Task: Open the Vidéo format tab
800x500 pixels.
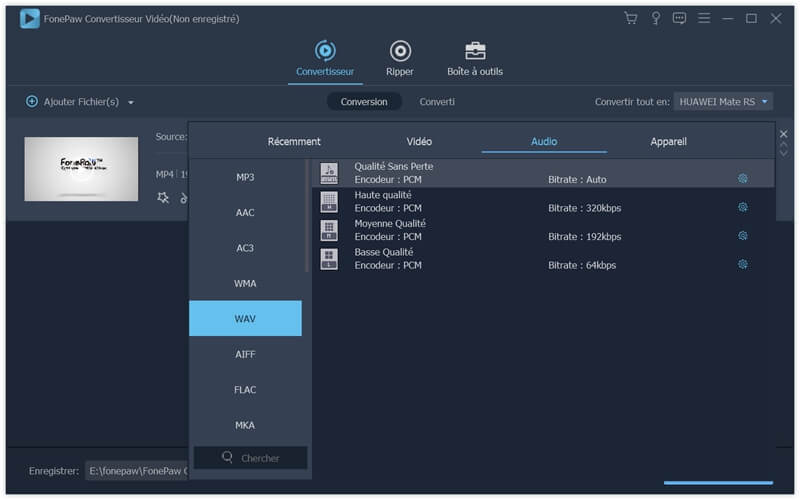Action: point(419,141)
